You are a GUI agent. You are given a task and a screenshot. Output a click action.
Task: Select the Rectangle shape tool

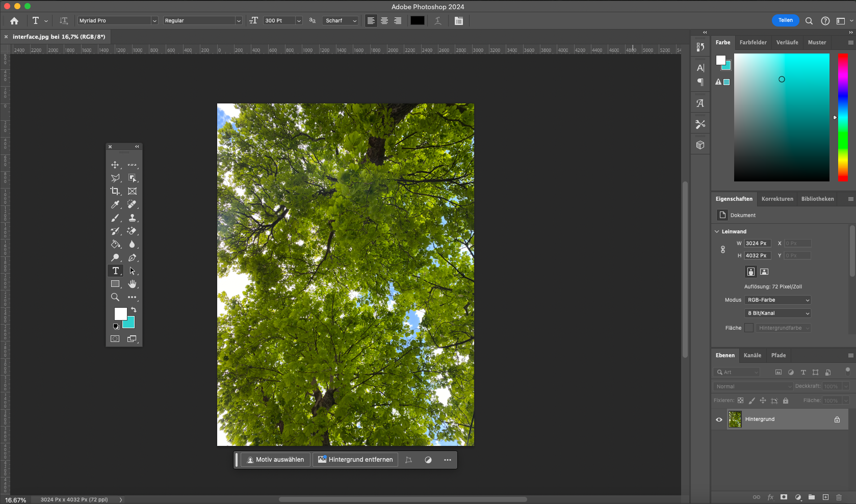point(115,284)
